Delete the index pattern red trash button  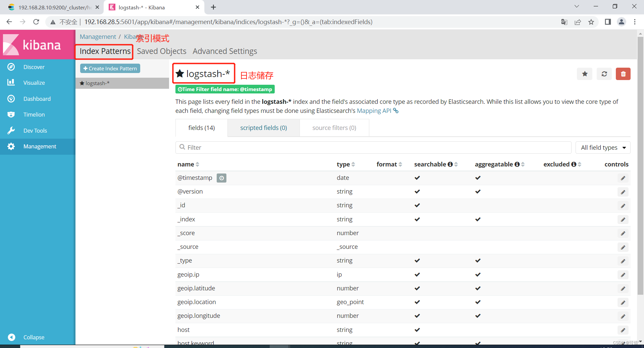point(623,74)
